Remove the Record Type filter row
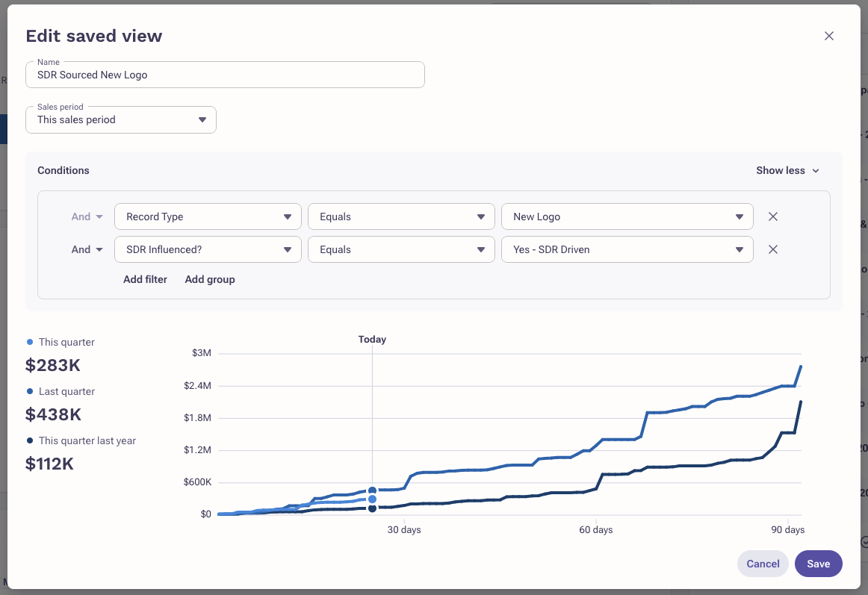This screenshot has height=595, width=868. pos(773,216)
